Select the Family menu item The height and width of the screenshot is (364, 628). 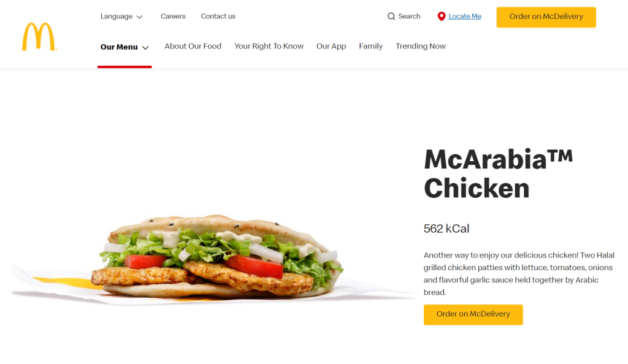pos(370,47)
